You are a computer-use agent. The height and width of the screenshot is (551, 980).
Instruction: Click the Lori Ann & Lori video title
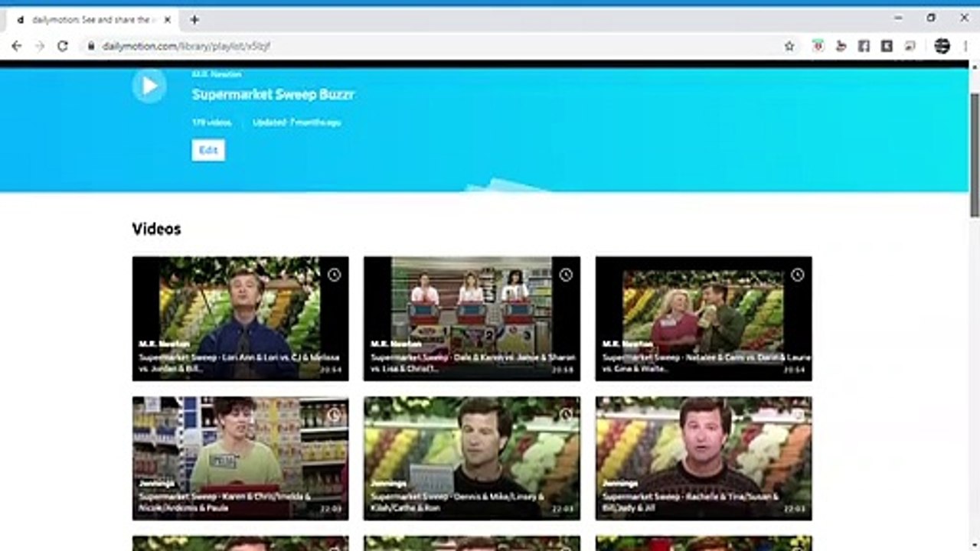click(240, 363)
